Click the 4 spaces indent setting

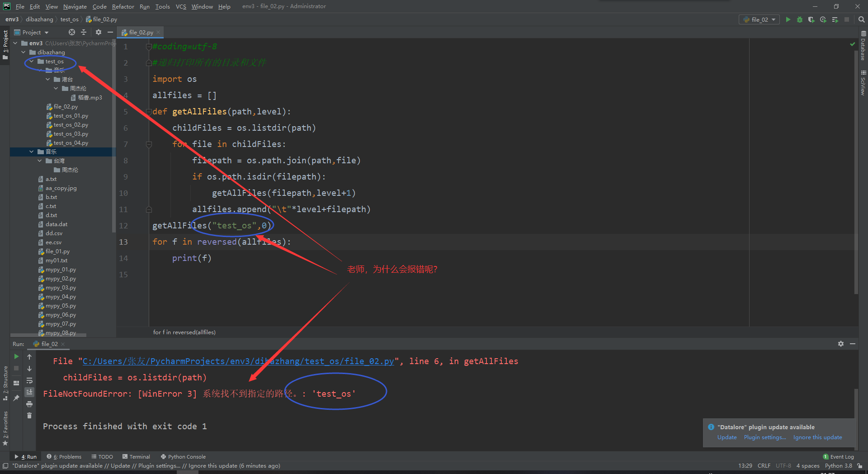tap(808, 465)
